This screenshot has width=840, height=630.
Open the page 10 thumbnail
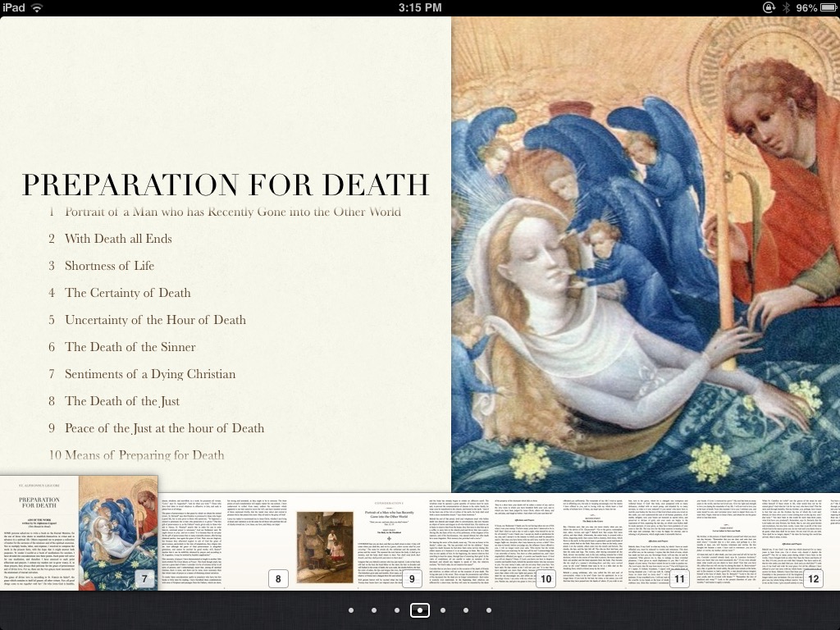[x=492, y=542]
